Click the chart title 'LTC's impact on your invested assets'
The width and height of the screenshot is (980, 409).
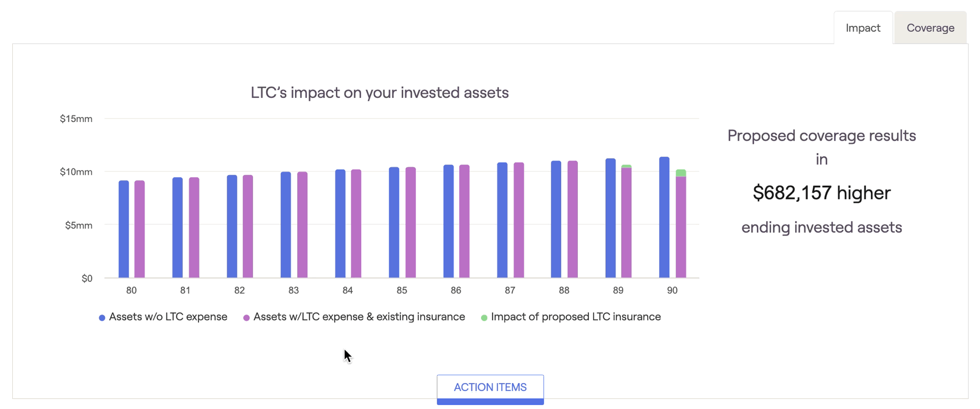(380, 93)
